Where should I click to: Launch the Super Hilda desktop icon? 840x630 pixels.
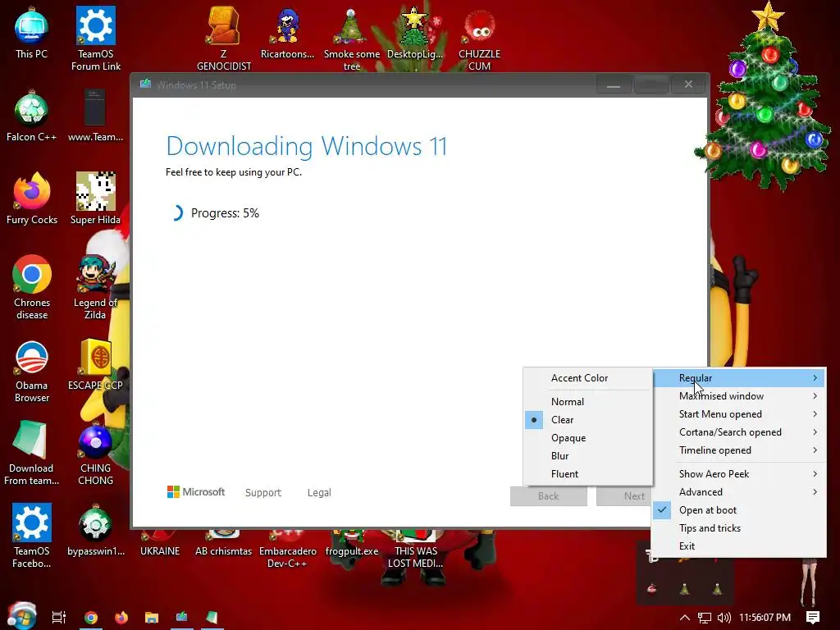point(96,199)
